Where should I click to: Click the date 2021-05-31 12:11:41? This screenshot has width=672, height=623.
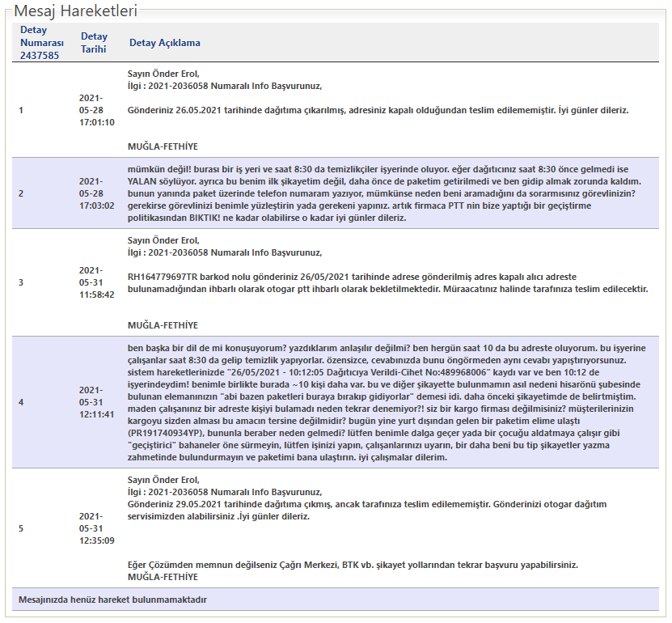coord(96,402)
